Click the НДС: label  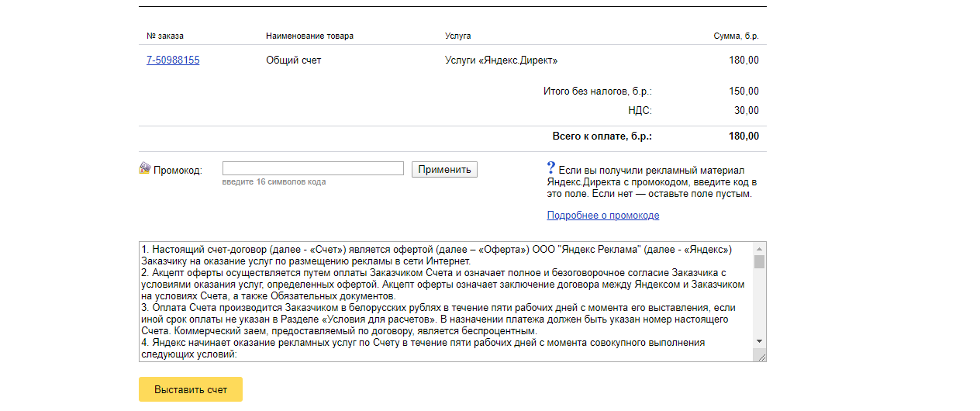point(640,110)
